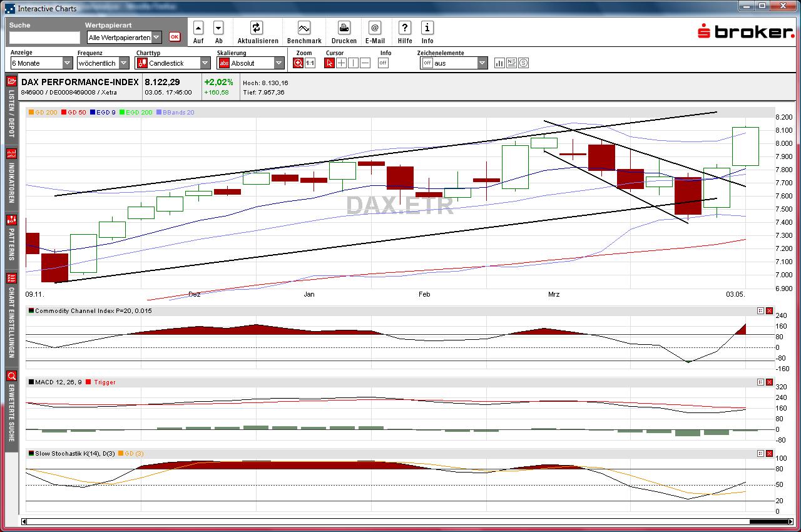
Task: Open the Chart Einstellungen sidebar icon
Action: (11, 278)
